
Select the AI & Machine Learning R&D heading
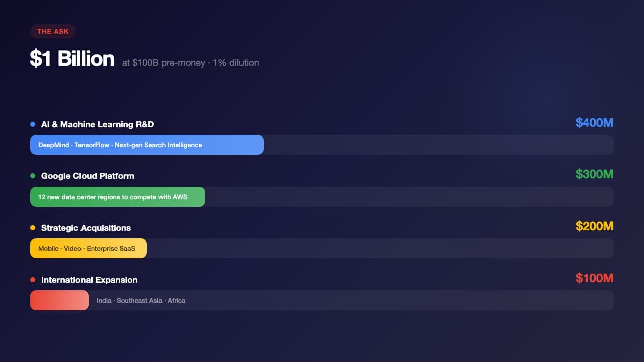[x=98, y=124]
